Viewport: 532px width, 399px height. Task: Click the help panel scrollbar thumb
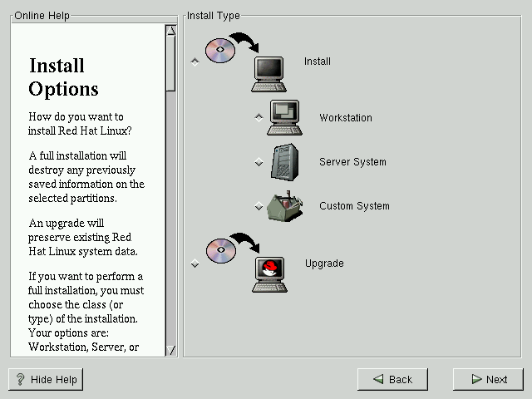[x=170, y=62]
